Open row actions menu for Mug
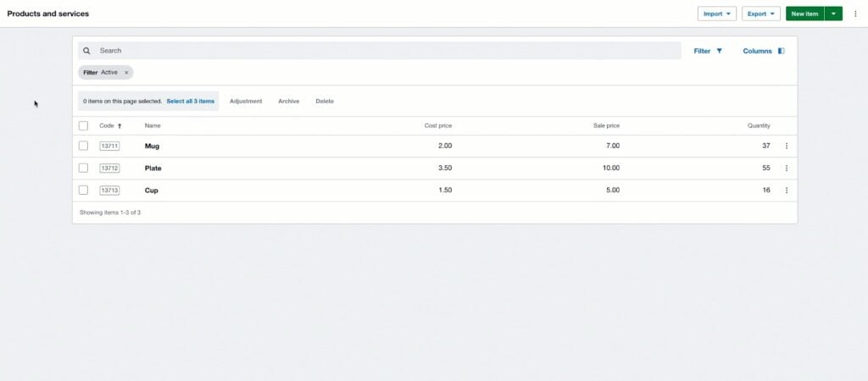Viewport: 868px width, 381px height. (786, 146)
